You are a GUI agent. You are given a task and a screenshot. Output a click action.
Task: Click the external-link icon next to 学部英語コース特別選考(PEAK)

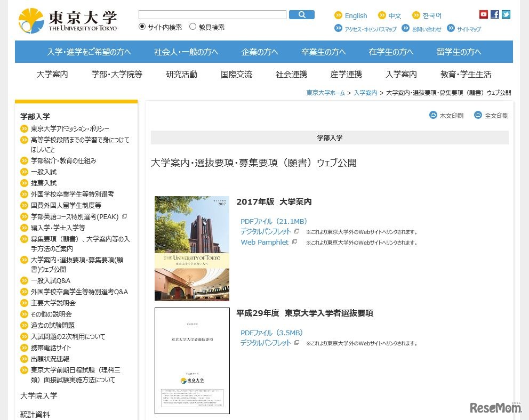point(124,216)
